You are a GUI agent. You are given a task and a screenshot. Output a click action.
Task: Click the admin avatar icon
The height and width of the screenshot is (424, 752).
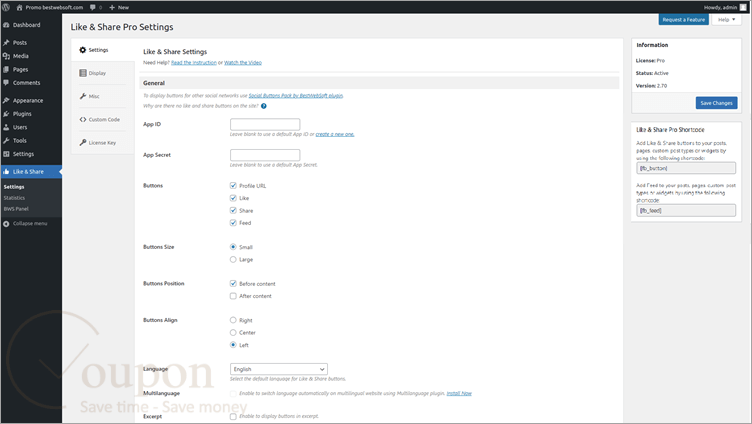point(743,7)
